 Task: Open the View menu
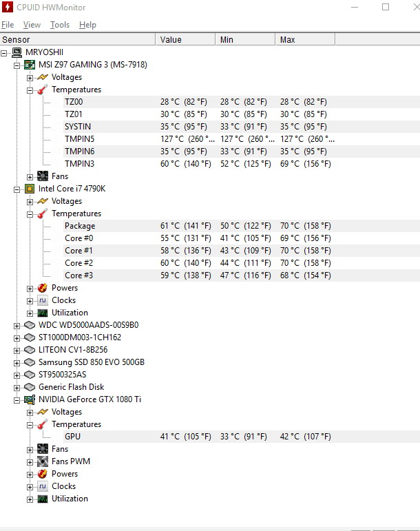point(32,25)
